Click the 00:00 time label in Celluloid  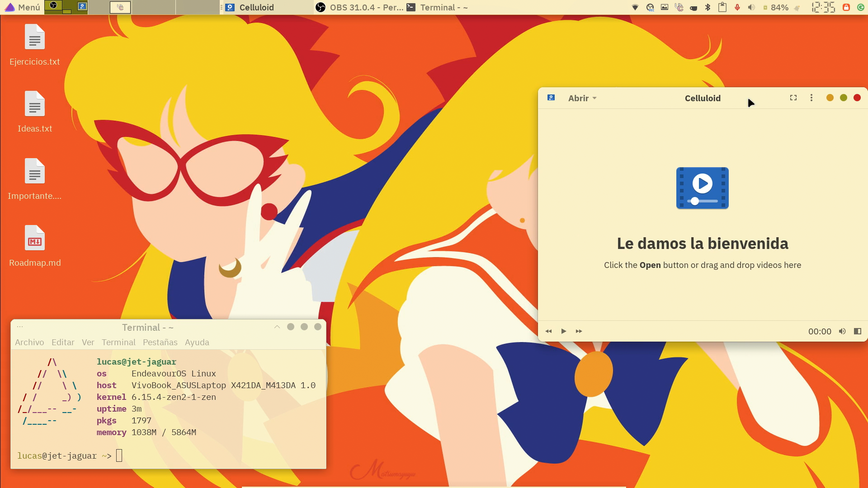pos(820,331)
